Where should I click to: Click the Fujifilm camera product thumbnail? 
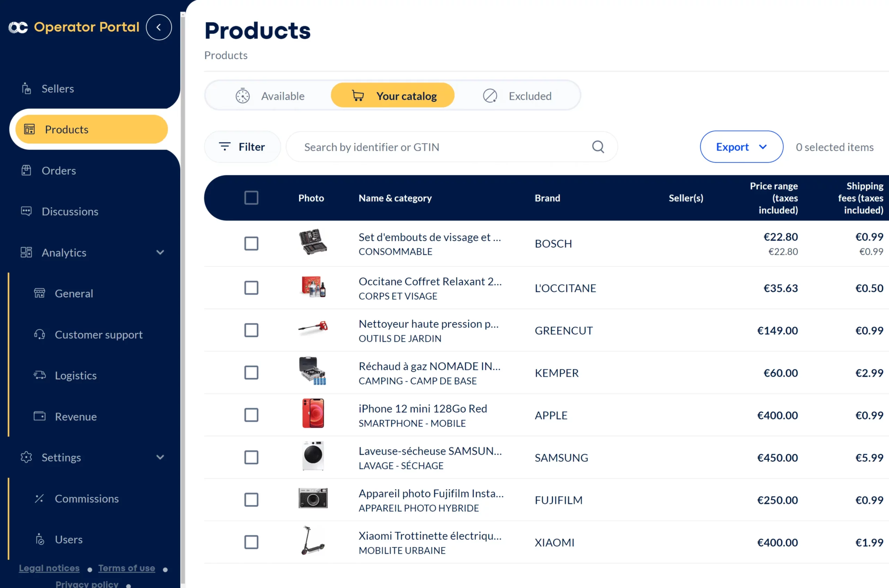pyautogui.click(x=313, y=498)
